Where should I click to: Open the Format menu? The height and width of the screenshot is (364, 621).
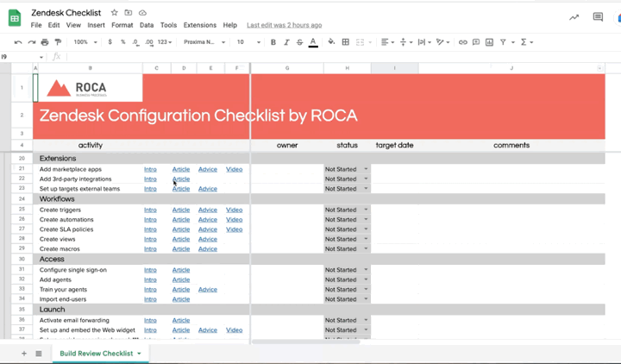[122, 25]
